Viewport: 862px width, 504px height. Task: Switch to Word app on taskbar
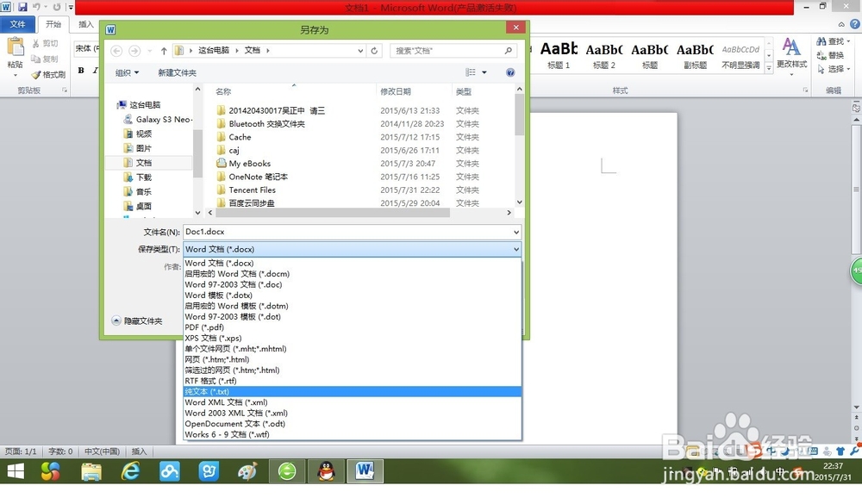[x=365, y=471]
